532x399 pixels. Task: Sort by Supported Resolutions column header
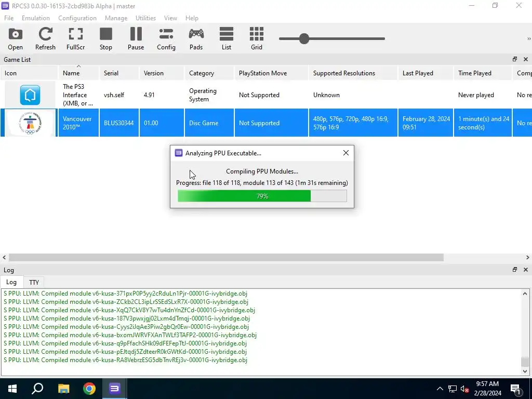[x=353, y=73]
